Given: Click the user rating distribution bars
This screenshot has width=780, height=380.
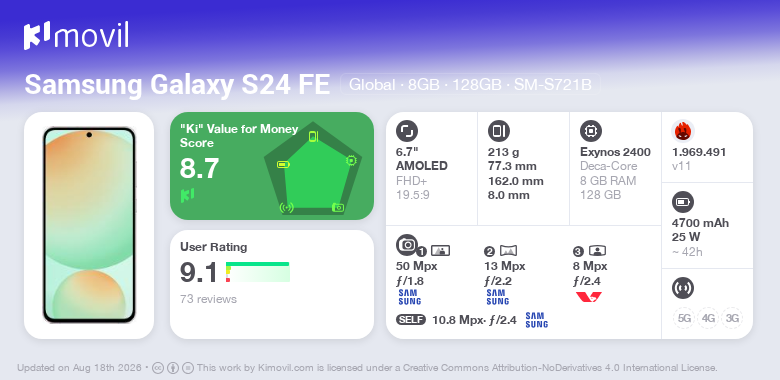Looking at the screenshot, I should point(258,272).
